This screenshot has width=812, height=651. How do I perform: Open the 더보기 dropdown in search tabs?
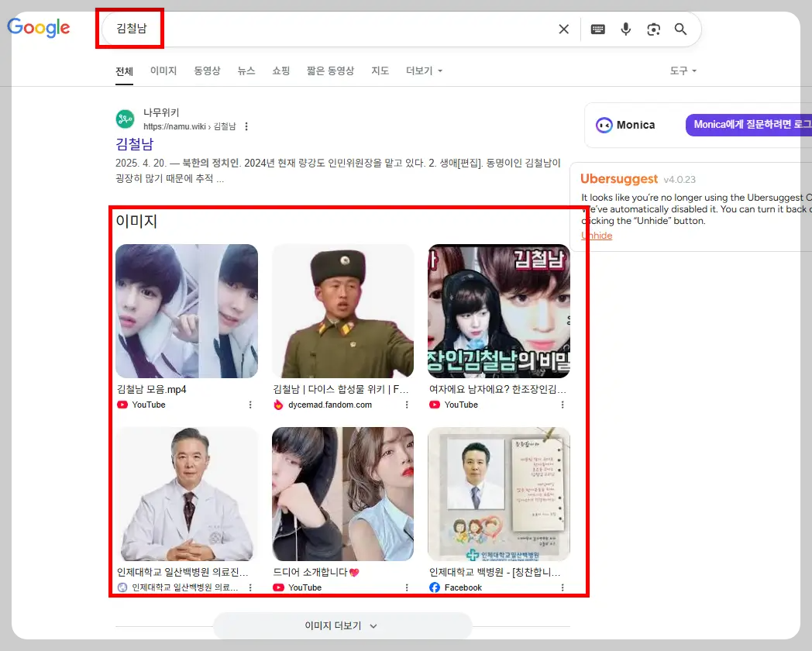coord(424,71)
